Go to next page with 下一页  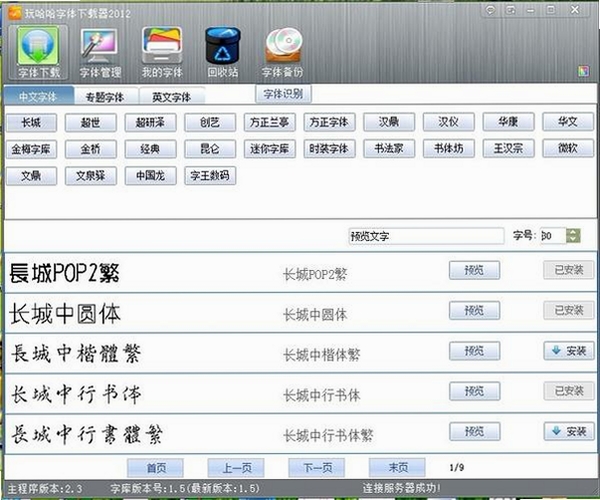coord(317,467)
